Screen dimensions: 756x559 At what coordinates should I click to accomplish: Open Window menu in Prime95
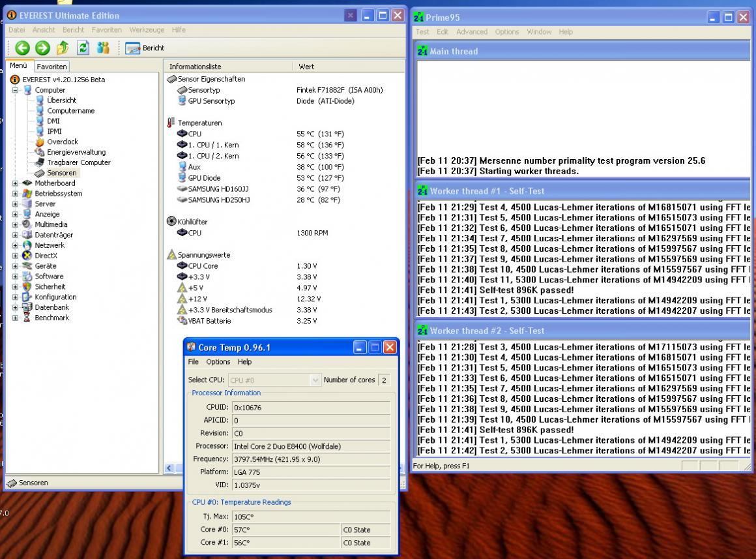coord(539,32)
